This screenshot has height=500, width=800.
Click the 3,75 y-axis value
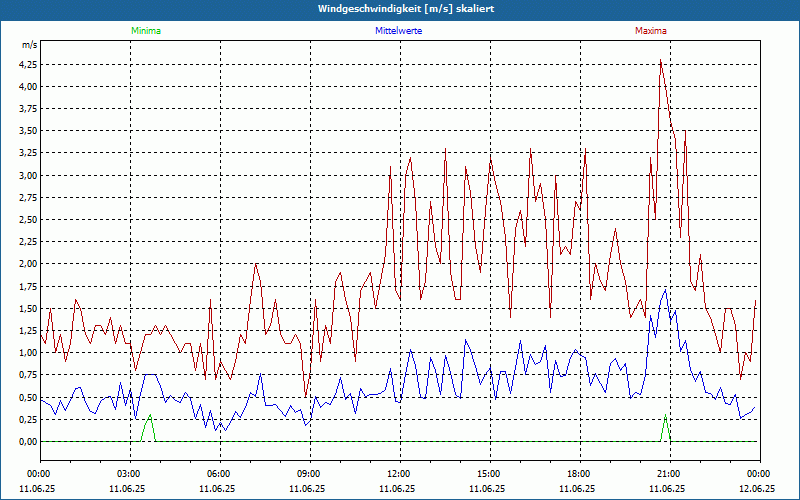[x=28, y=109]
